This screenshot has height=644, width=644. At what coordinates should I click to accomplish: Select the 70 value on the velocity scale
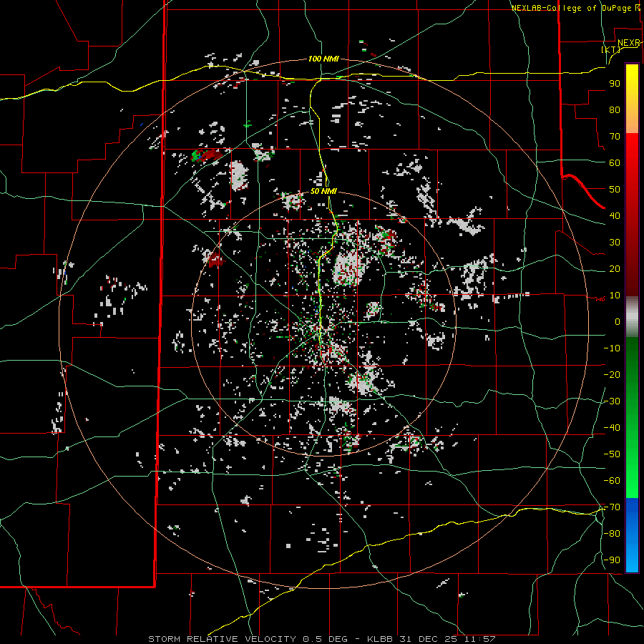point(615,137)
